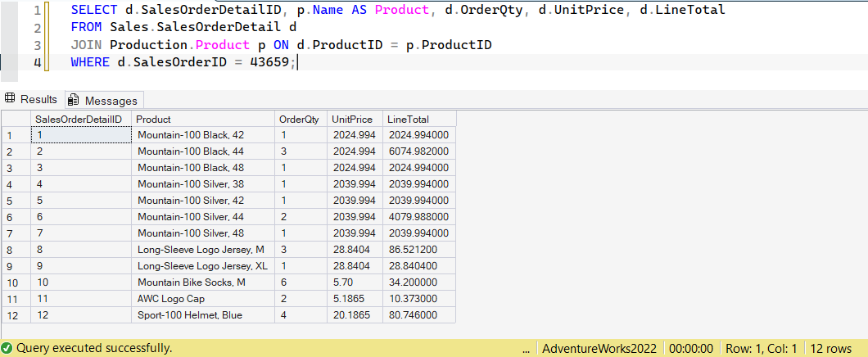This screenshot has height=357, width=868.
Task: Click cell 'Long-Sleeve Logo Jersey, M'
Action: click(203, 250)
